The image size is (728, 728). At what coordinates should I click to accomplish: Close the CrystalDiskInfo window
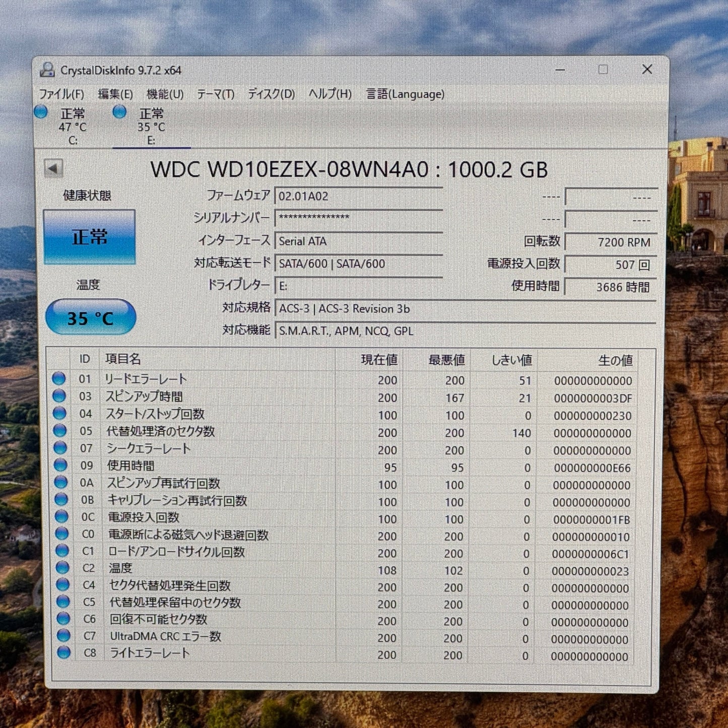tap(647, 70)
